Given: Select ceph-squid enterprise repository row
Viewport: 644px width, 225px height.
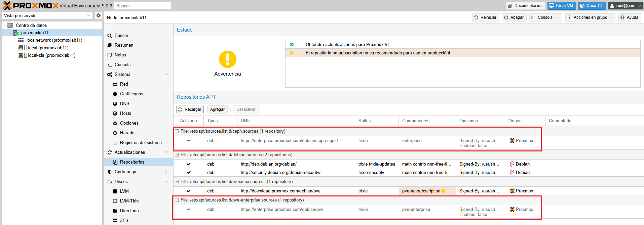Looking at the screenshot, I should pos(409,143).
